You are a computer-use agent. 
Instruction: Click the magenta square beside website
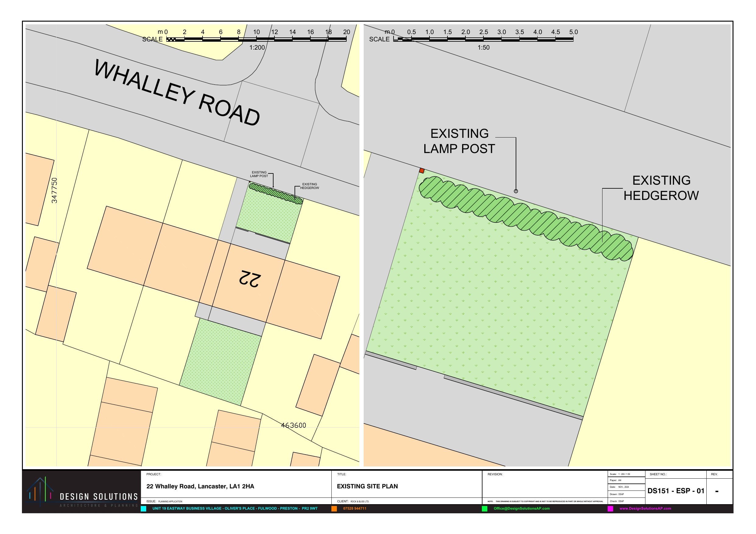pos(610,509)
